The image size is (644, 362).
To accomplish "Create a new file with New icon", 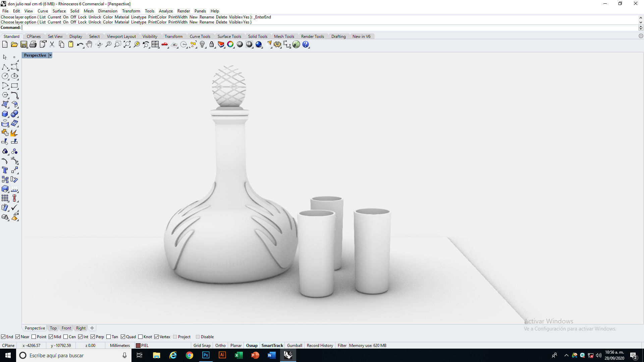I will coord(5,44).
